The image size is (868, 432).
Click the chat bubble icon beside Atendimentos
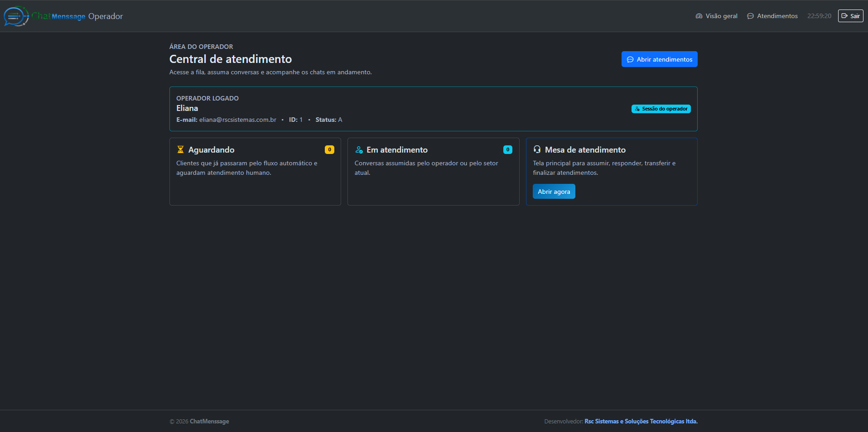pos(750,16)
